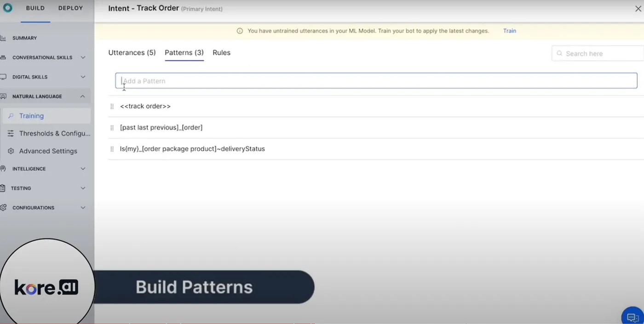This screenshot has width=644, height=324.
Task: Select the [past last previous]_[order] pattern
Action: tap(161, 127)
